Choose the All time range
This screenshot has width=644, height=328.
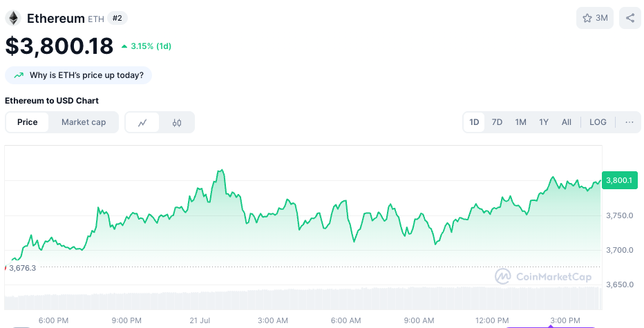(567, 122)
